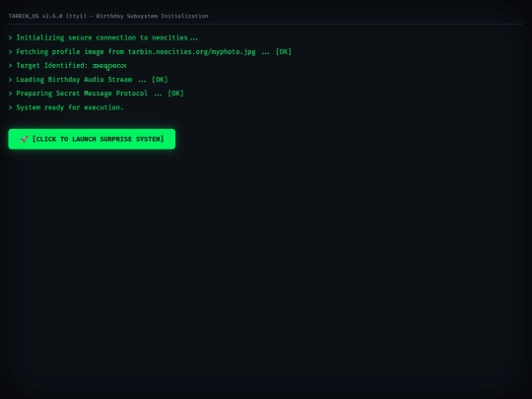Screen dimensions: 532x399
Task: Click tarbin.neocities.org/myphoto.jpg URL text
Action: 192,52
